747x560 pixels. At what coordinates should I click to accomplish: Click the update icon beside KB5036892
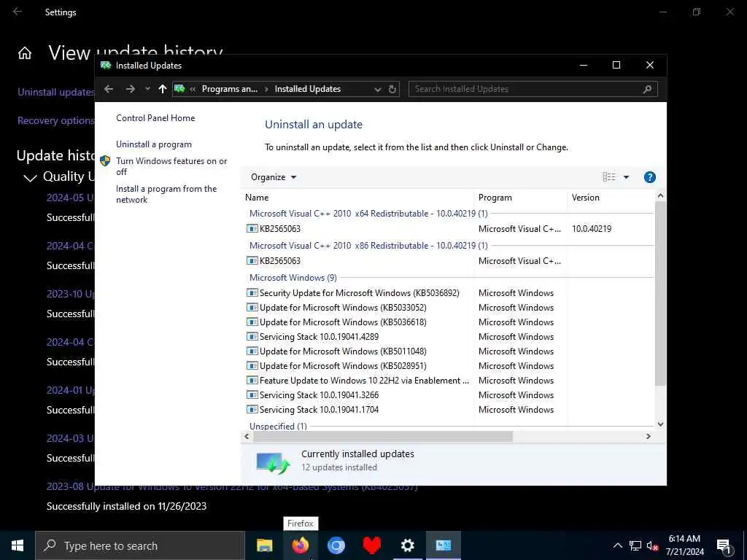[x=252, y=293]
